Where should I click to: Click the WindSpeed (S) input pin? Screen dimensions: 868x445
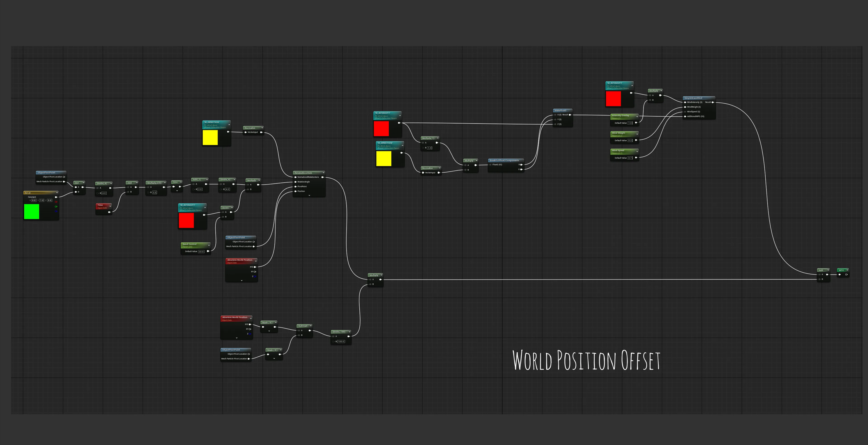(685, 111)
